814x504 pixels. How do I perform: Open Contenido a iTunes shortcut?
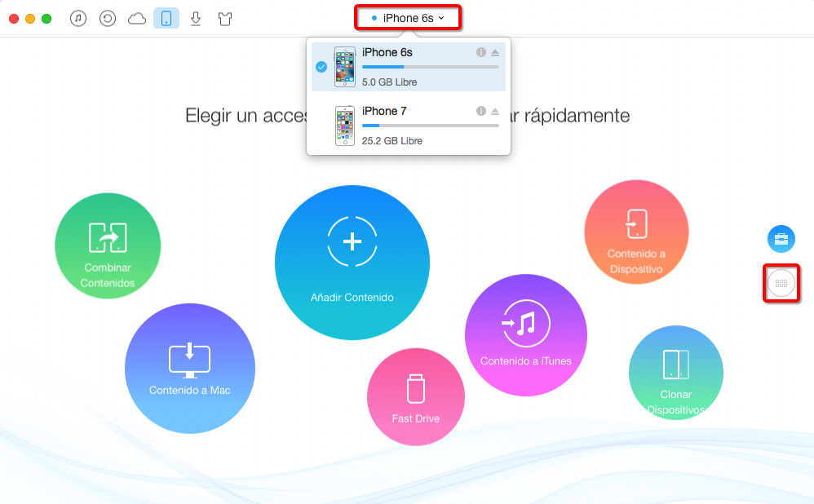click(x=526, y=335)
